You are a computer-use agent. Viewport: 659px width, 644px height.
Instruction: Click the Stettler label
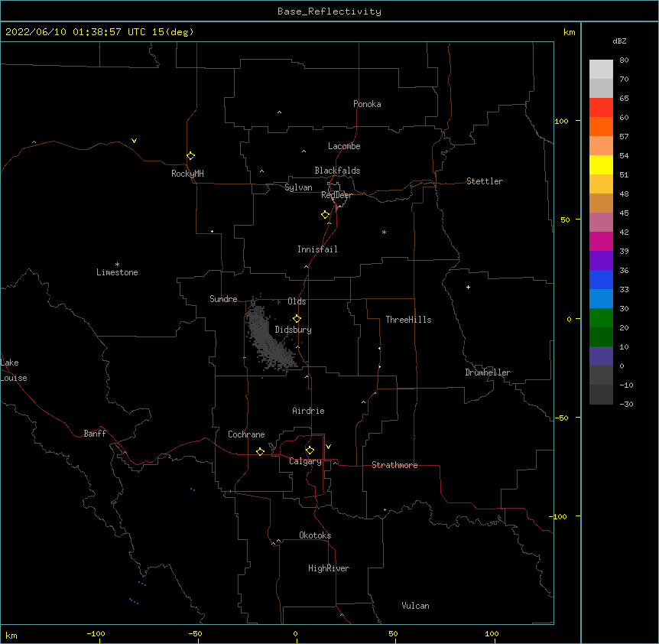(485, 181)
